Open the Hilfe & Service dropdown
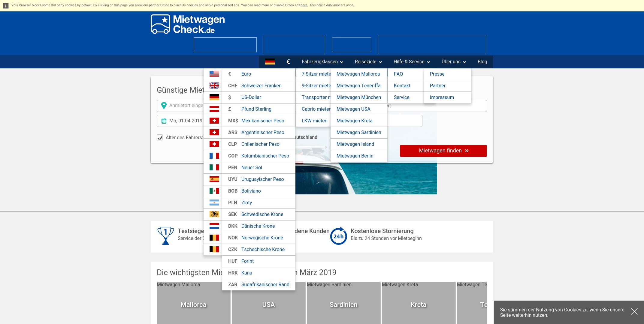Image resolution: width=644 pixels, height=324 pixels. (412, 61)
